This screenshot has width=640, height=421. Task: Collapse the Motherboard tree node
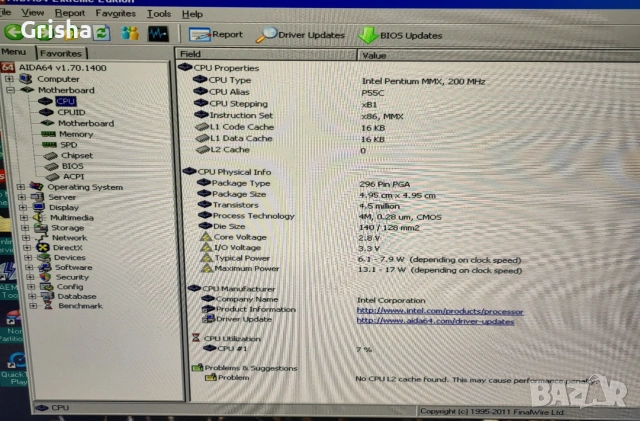(x=10, y=90)
